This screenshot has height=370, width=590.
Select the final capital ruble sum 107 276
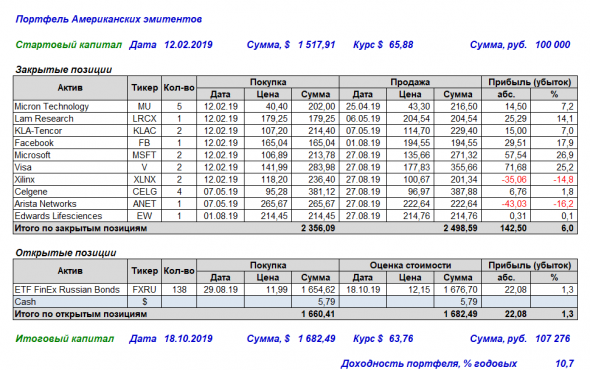(552, 339)
